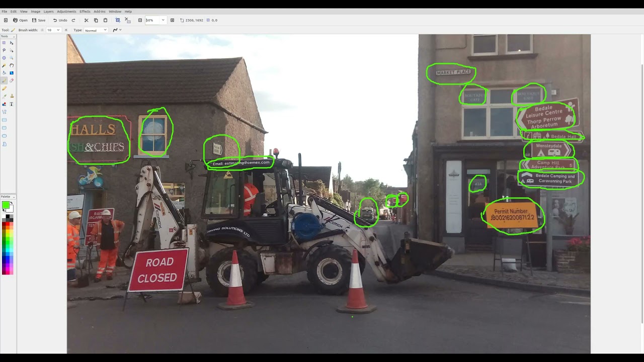Reset colors to black and white
This screenshot has height=362, width=644.
pyautogui.click(x=4, y=211)
